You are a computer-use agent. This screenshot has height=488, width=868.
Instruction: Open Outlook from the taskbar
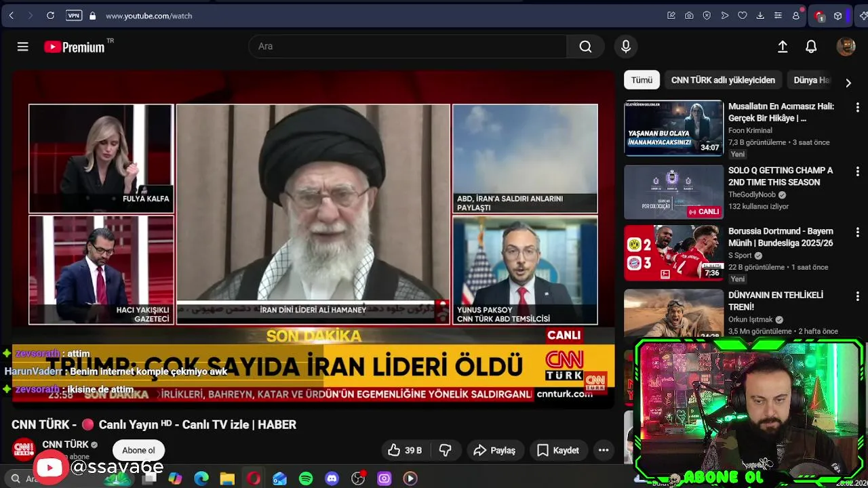[279, 479]
